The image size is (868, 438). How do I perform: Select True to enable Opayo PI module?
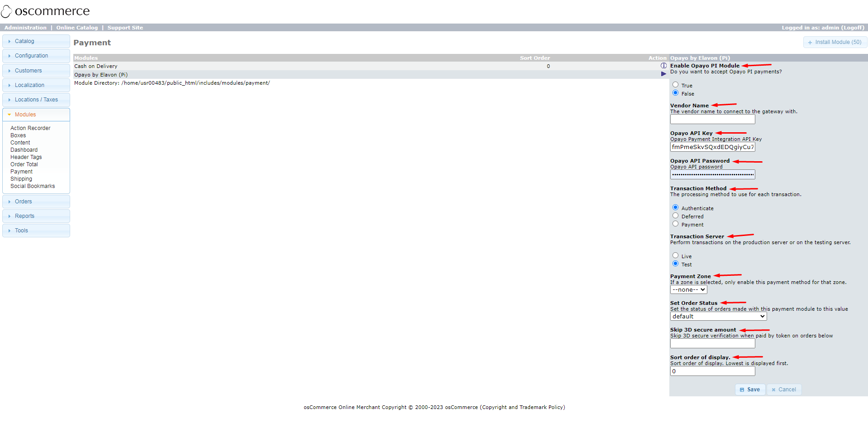click(x=675, y=85)
